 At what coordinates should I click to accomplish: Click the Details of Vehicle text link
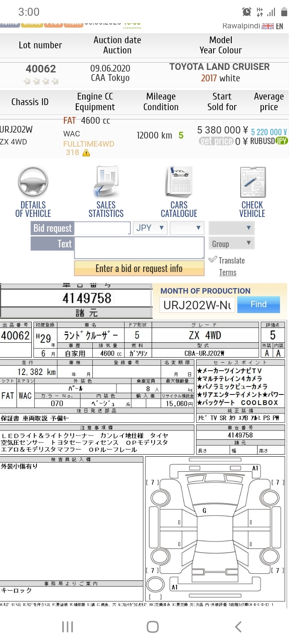point(33,209)
